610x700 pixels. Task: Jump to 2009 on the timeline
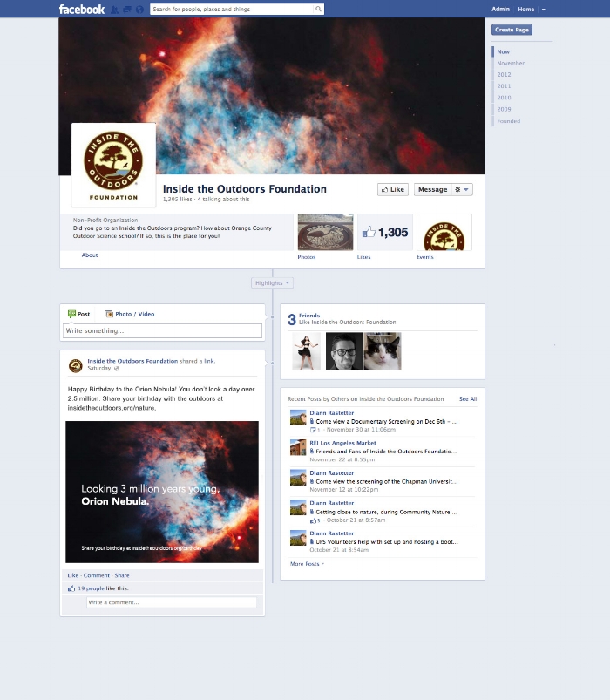coord(504,109)
